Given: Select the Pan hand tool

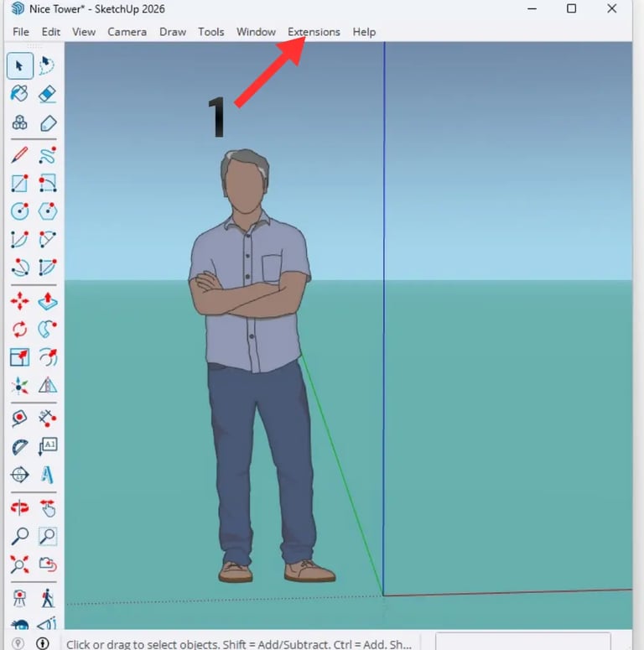Looking at the screenshot, I should pyautogui.click(x=47, y=508).
